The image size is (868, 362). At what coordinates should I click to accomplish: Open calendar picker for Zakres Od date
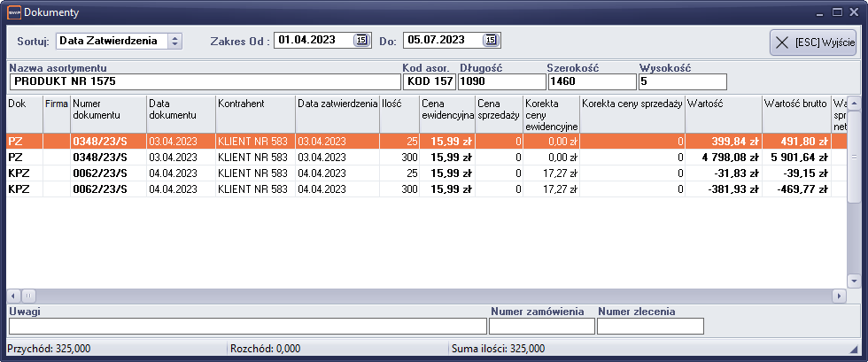coord(360,40)
